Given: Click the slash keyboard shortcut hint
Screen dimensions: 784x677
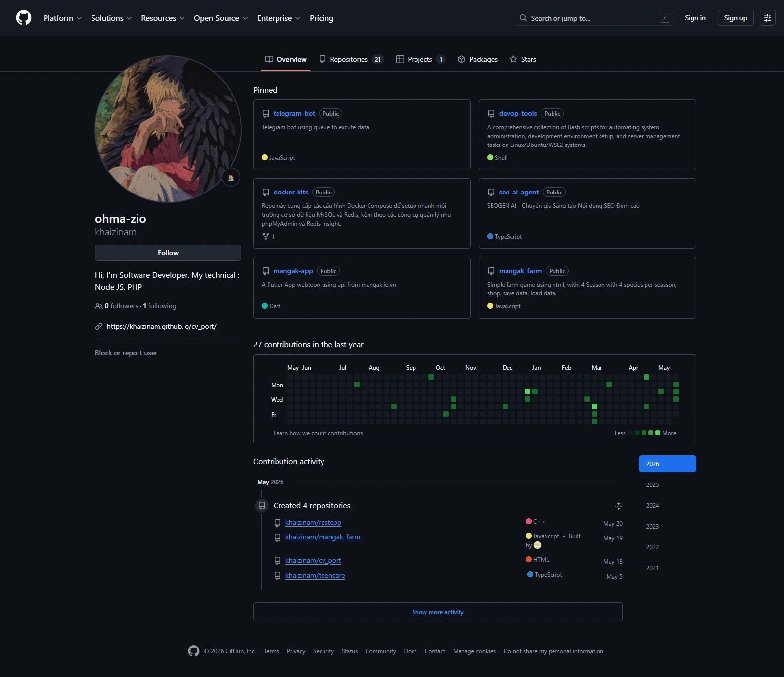Looking at the screenshot, I should (x=664, y=18).
